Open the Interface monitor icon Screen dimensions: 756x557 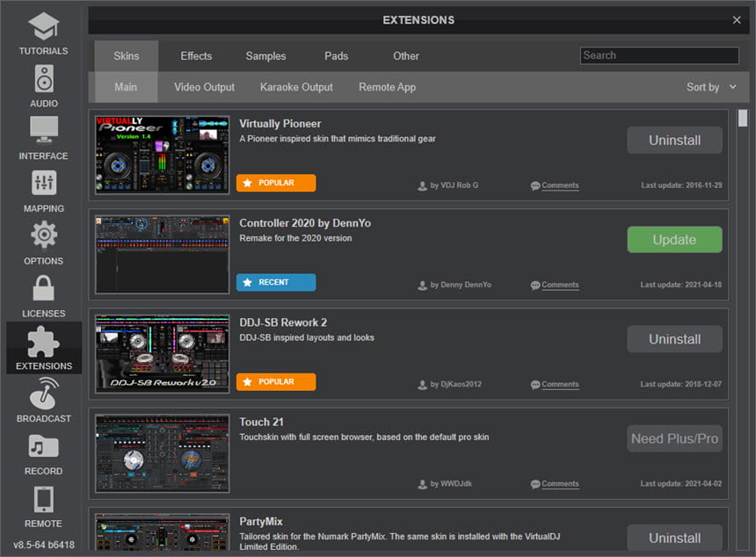[x=44, y=130]
